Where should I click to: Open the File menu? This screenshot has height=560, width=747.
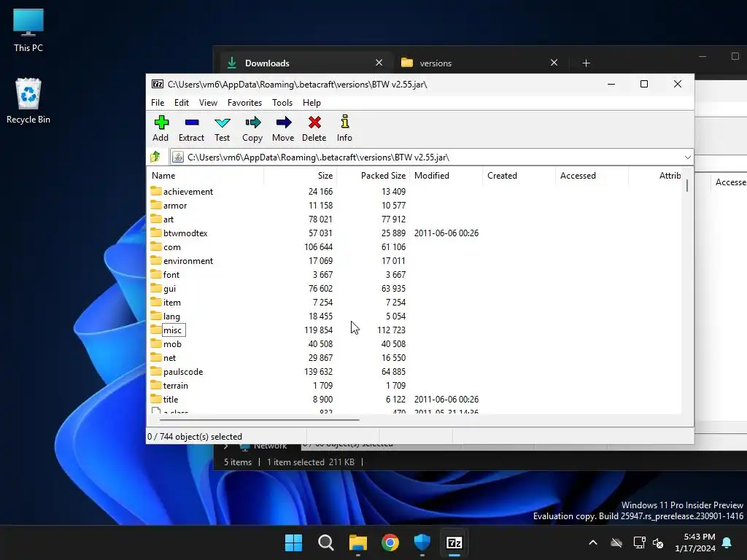(158, 103)
